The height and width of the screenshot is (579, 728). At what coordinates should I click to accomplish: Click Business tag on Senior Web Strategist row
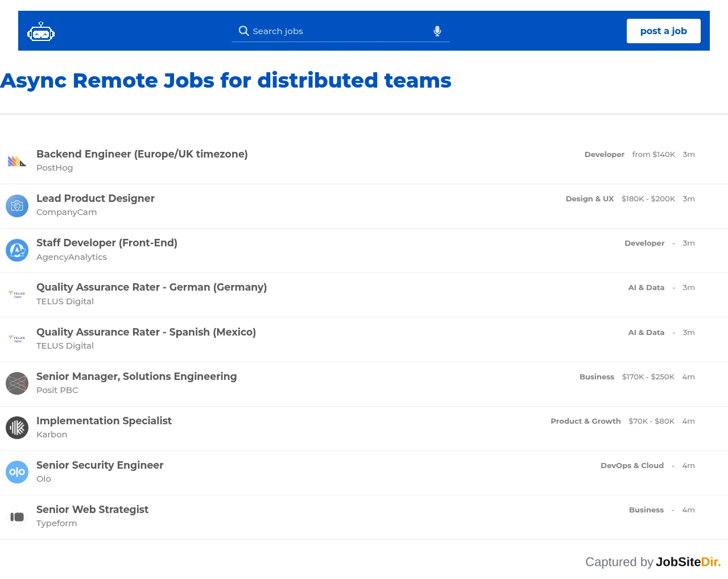coord(646,510)
